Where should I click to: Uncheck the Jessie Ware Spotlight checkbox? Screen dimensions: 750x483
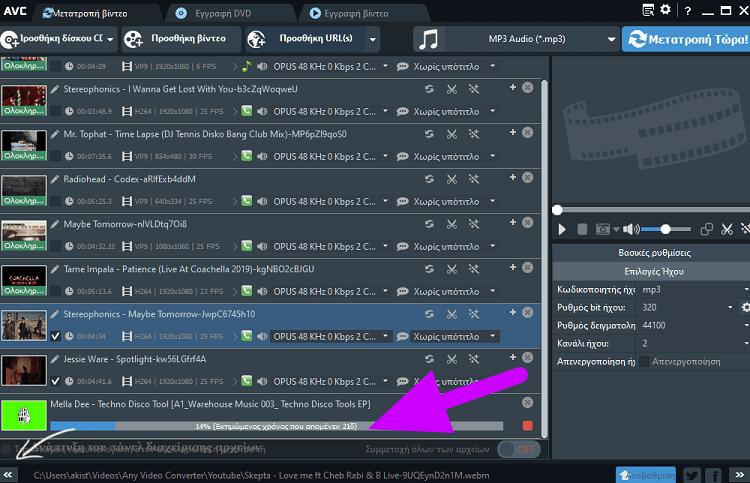click(55, 381)
